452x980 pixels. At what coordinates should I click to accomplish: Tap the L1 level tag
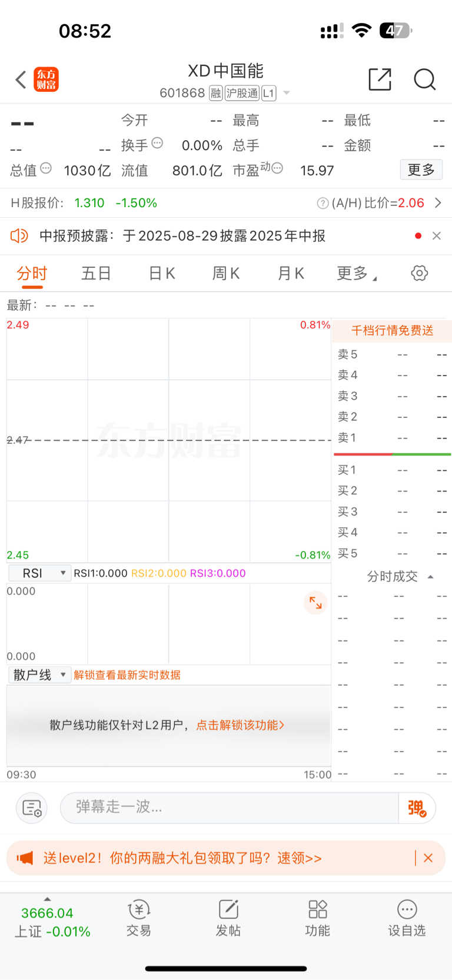click(x=268, y=93)
